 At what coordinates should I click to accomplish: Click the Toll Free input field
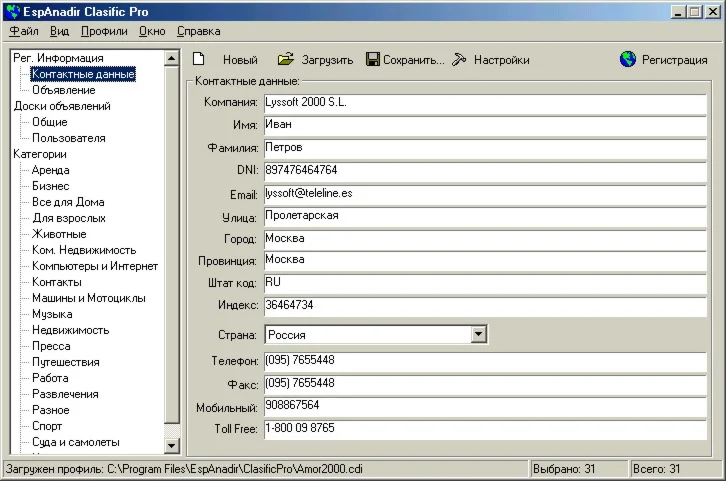click(485, 430)
